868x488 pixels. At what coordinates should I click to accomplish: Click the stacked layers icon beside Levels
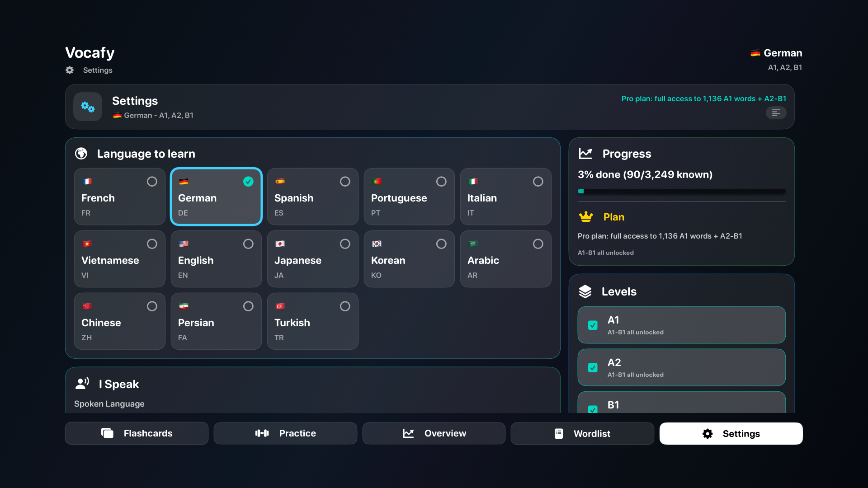[585, 291]
